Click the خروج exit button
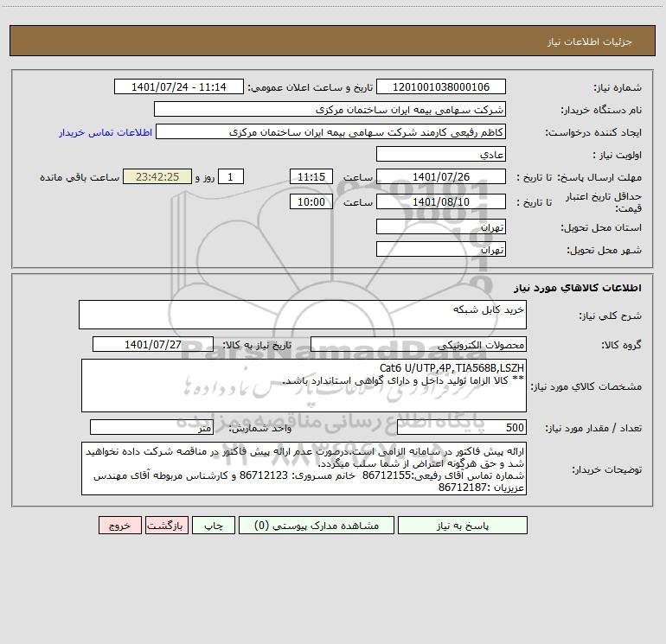This screenshot has width=666, height=644. point(119,526)
